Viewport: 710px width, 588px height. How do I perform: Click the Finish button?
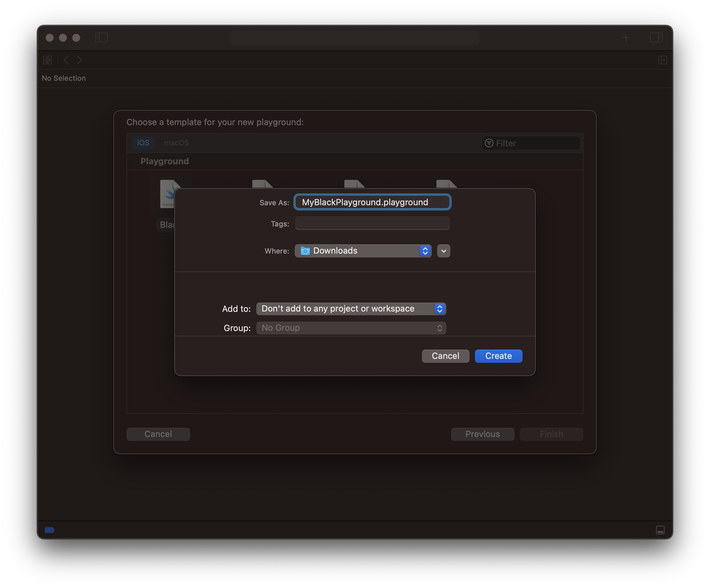click(551, 434)
